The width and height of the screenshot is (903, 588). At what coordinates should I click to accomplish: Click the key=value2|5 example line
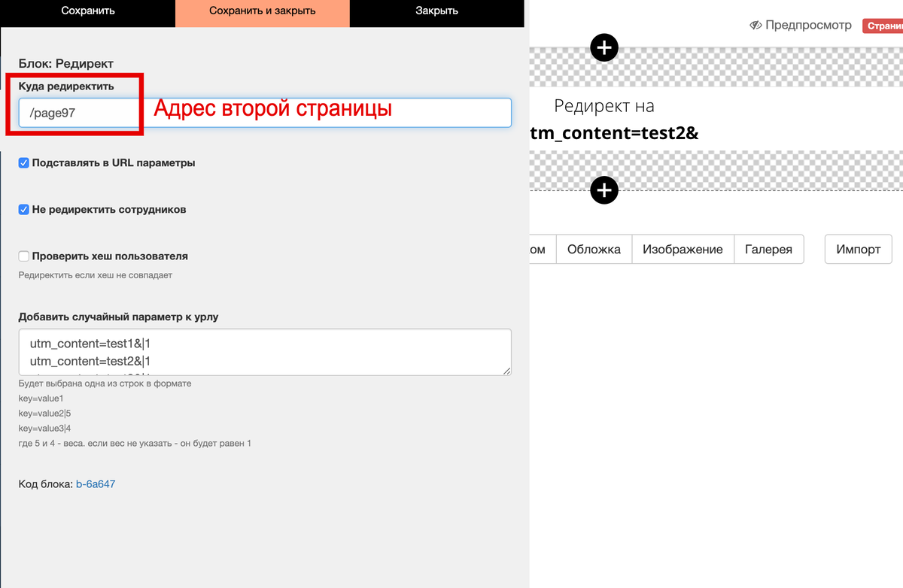coord(45,414)
